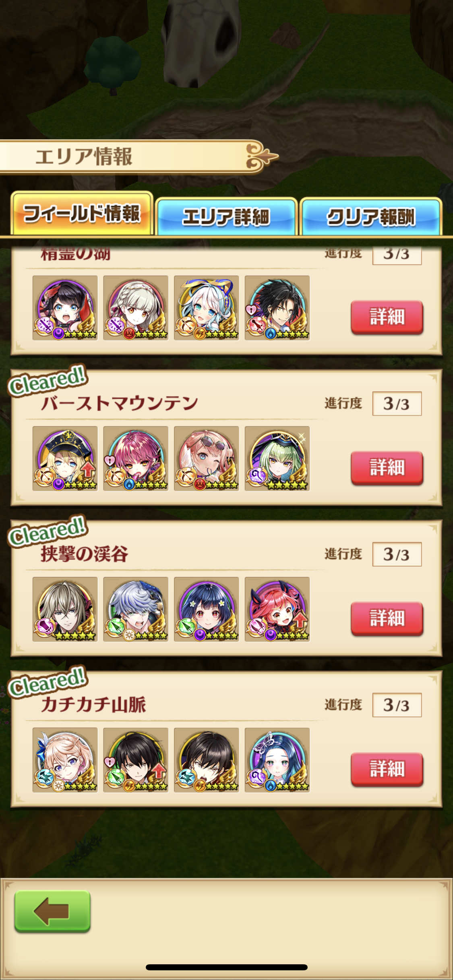Select red-haired horned character in 挟撃の渓谷
The width and height of the screenshot is (453, 980).
[x=277, y=609]
